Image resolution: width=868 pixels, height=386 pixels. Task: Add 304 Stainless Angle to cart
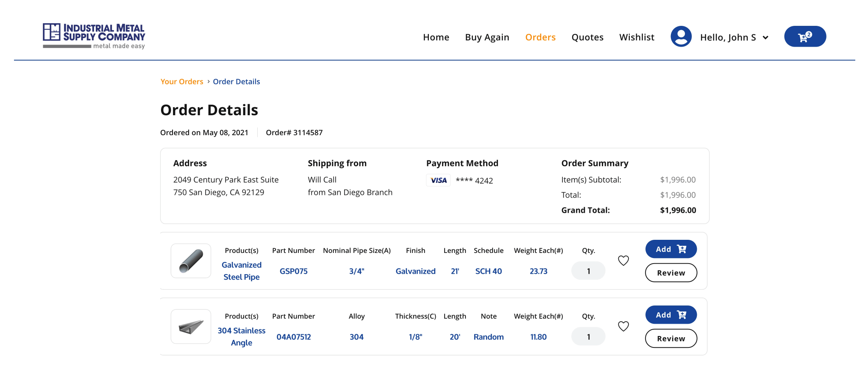[670, 315]
